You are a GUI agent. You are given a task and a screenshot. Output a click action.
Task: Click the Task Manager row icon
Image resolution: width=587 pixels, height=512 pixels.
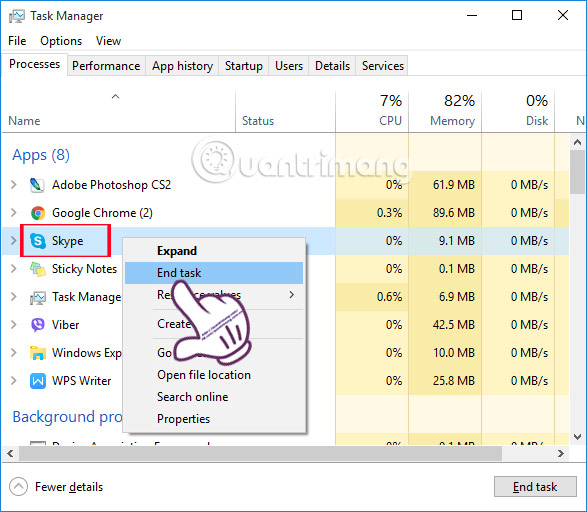pyautogui.click(x=37, y=297)
